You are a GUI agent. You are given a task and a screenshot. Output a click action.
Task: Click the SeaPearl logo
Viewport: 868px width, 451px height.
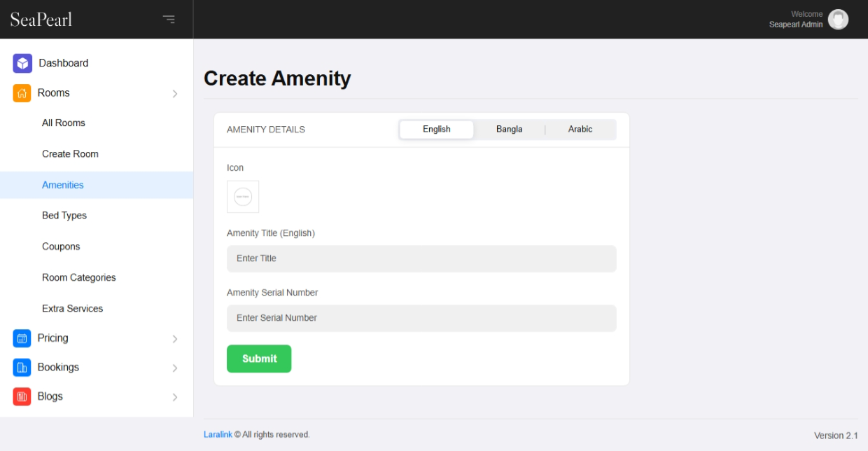pos(41,20)
